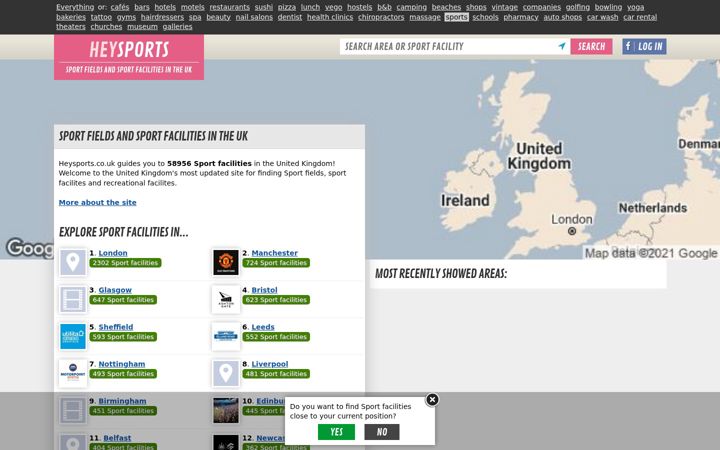The width and height of the screenshot is (720, 450).
Task: Select the galleries category
Action: click(x=177, y=27)
